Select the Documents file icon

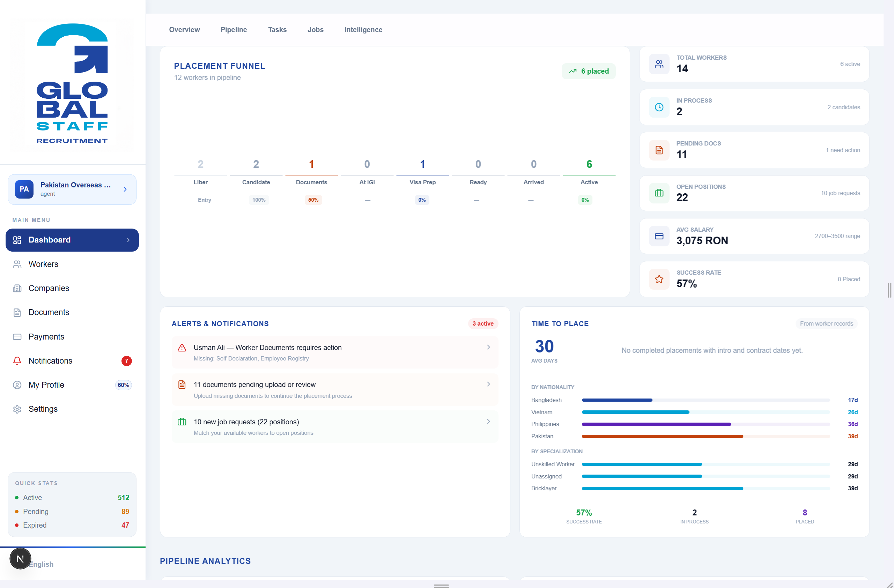17,312
